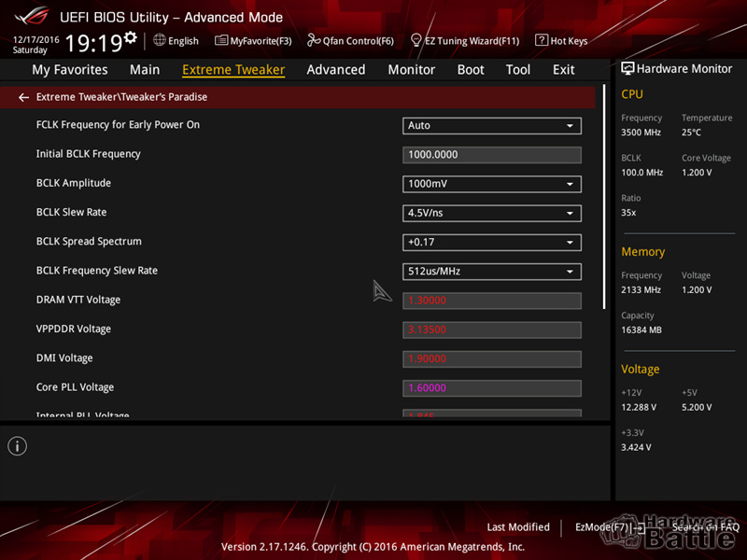This screenshot has height=560, width=747.
Task: Open MyFavorite(F3) shortcut
Action: point(253,41)
